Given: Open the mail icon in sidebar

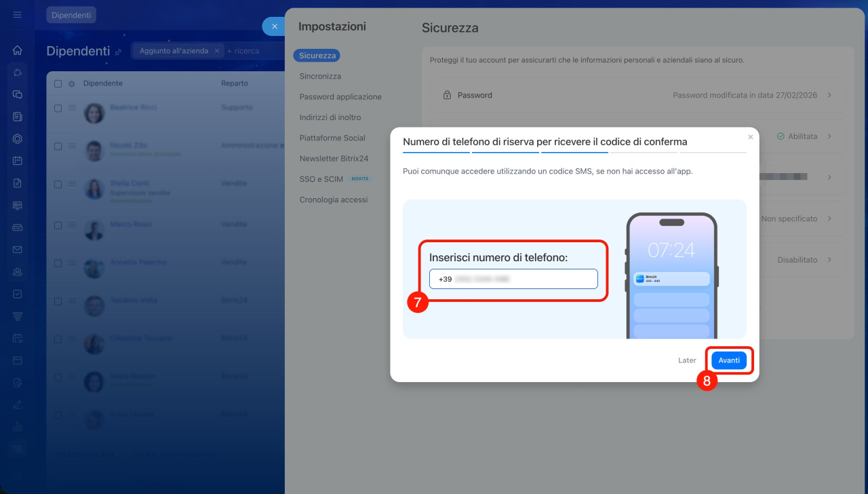Looking at the screenshot, I should 18,250.
